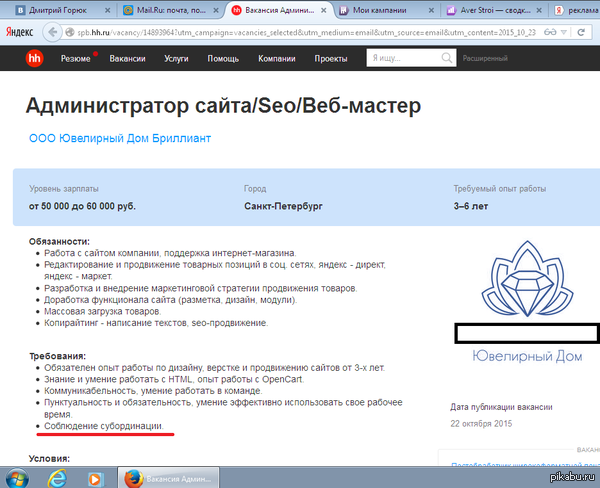The height and width of the screenshot is (488, 600).
Task: Click the line Коммуникабельность, умение работать в команде
Action: tap(153, 391)
